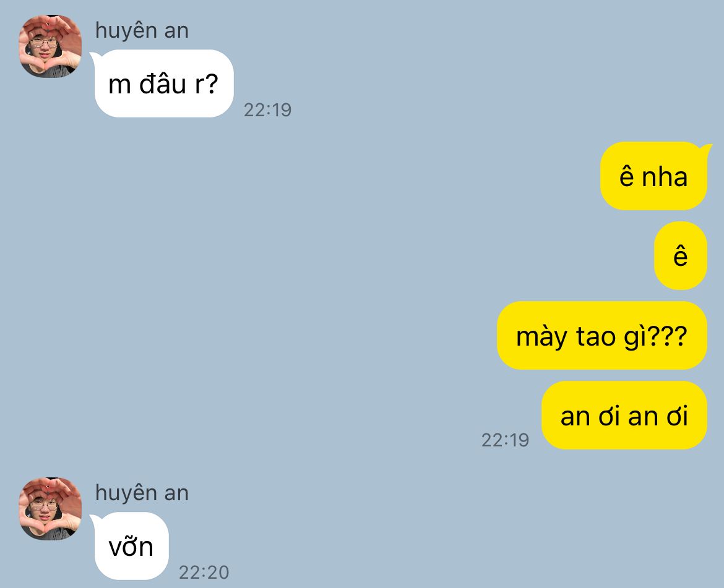Select the small yellow 'ê' bubble
The image size is (724, 588).
point(681,256)
